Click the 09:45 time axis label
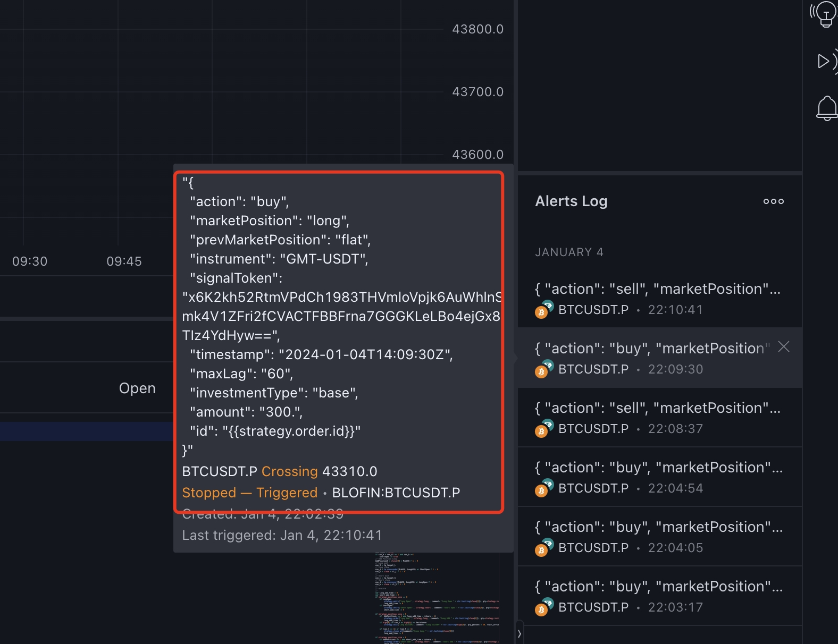838x644 pixels. 124,261
